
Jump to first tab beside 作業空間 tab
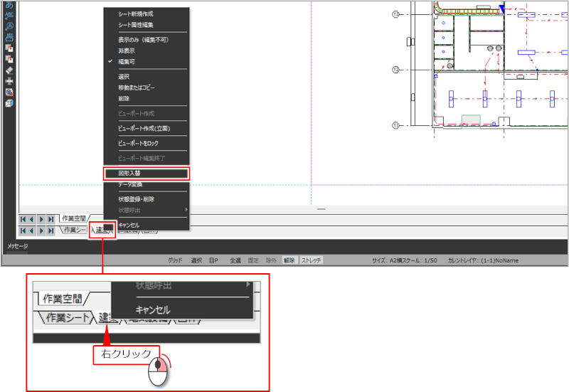(x=23, y=219)
